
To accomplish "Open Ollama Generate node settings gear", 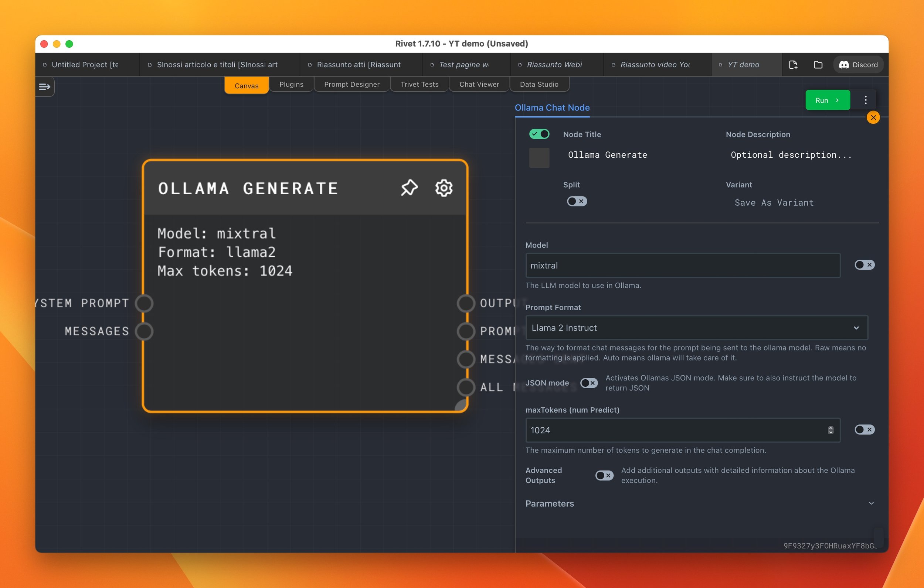I will pyautogui.click(x=444, y=188).
